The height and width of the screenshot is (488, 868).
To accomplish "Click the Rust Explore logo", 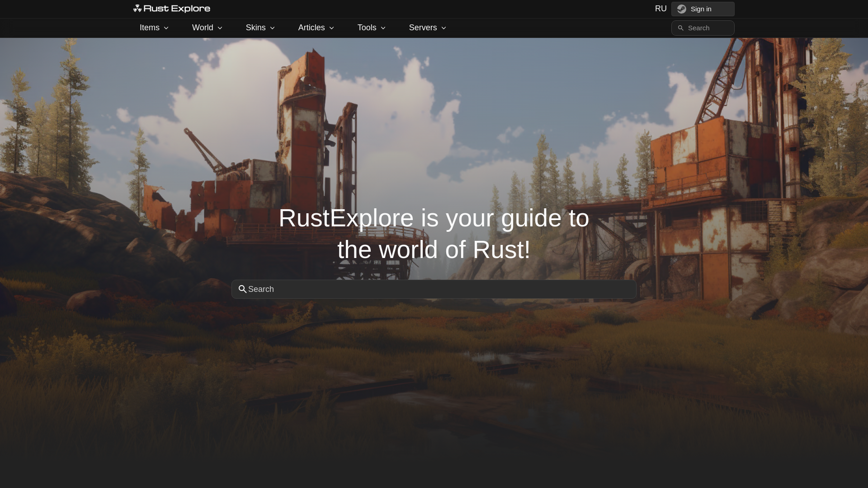I will coord(172,9).
